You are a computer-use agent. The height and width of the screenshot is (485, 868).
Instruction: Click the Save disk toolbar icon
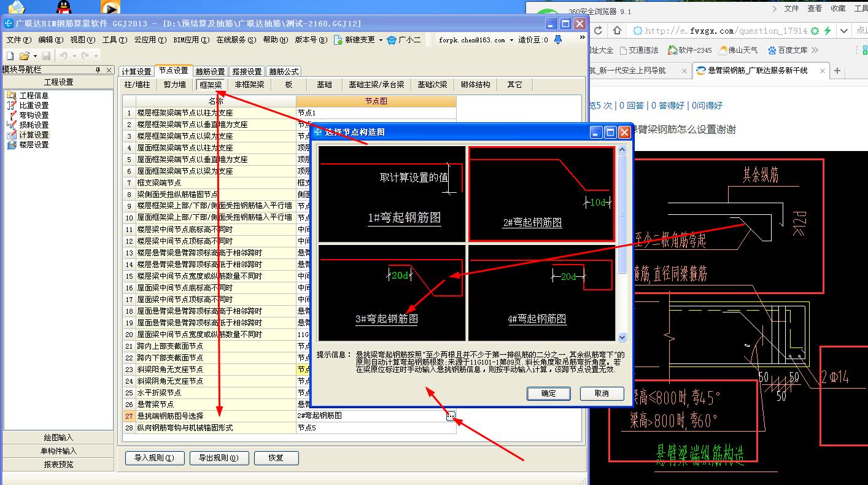(x=46, y=56)
